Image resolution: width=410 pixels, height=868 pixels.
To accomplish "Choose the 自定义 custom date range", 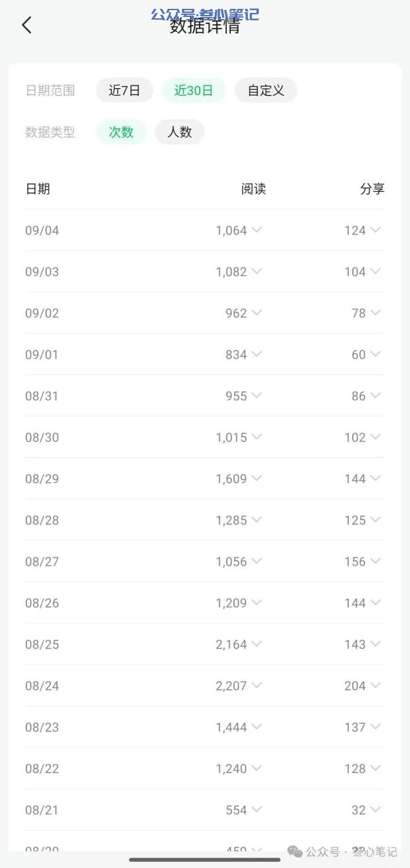I will tap(266, 90).
